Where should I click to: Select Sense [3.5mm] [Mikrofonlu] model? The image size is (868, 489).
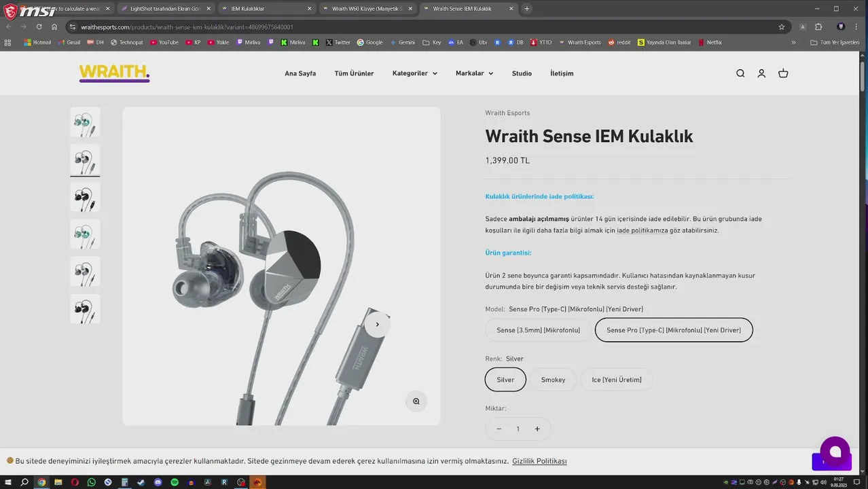538,330
